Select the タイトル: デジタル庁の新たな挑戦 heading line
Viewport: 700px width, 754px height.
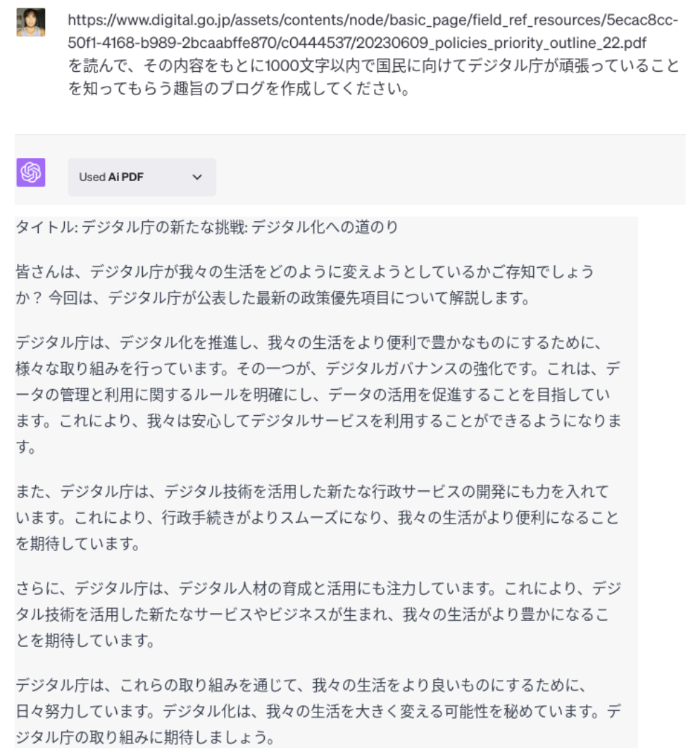(x=207, y=227)
